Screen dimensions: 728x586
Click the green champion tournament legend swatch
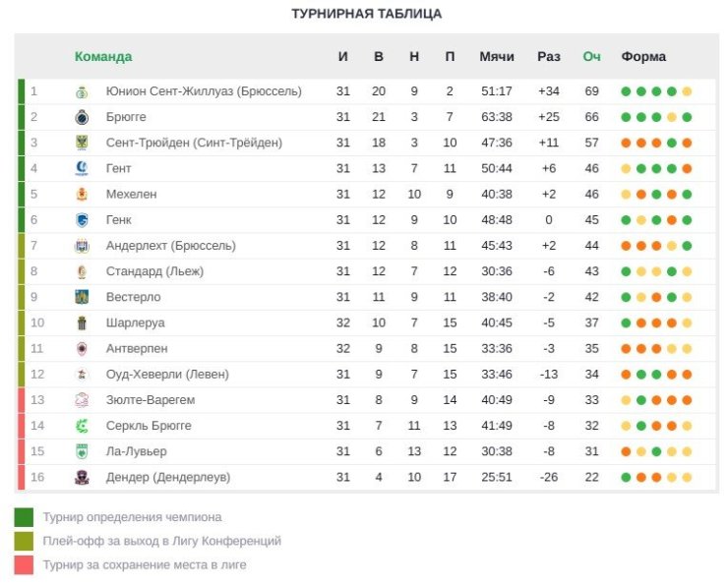[x=24, y=517]
